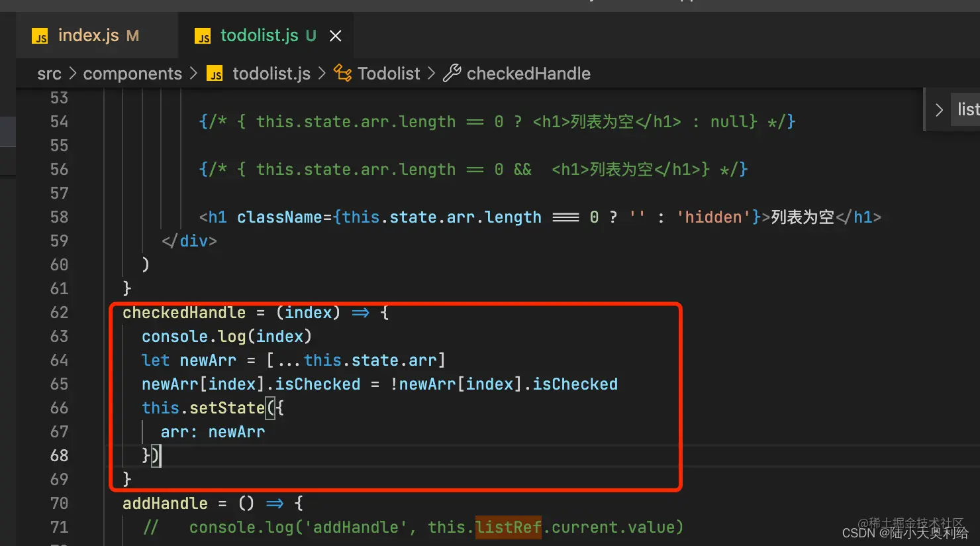Click 'let newArr' declaration on line 64
The height and width of the screenshot is (546, 980).
(189, 360)
